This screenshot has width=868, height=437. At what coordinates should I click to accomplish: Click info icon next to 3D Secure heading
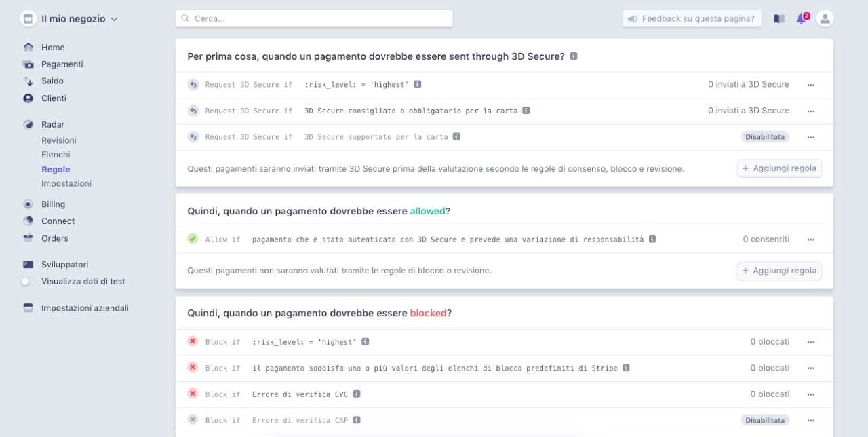574,56
